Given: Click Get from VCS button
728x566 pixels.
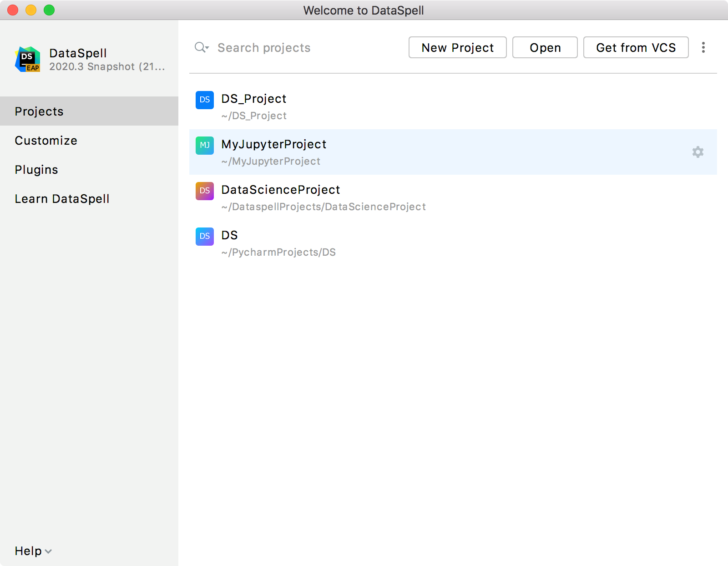Looking at the screenshot, I should tap(636, 47).
